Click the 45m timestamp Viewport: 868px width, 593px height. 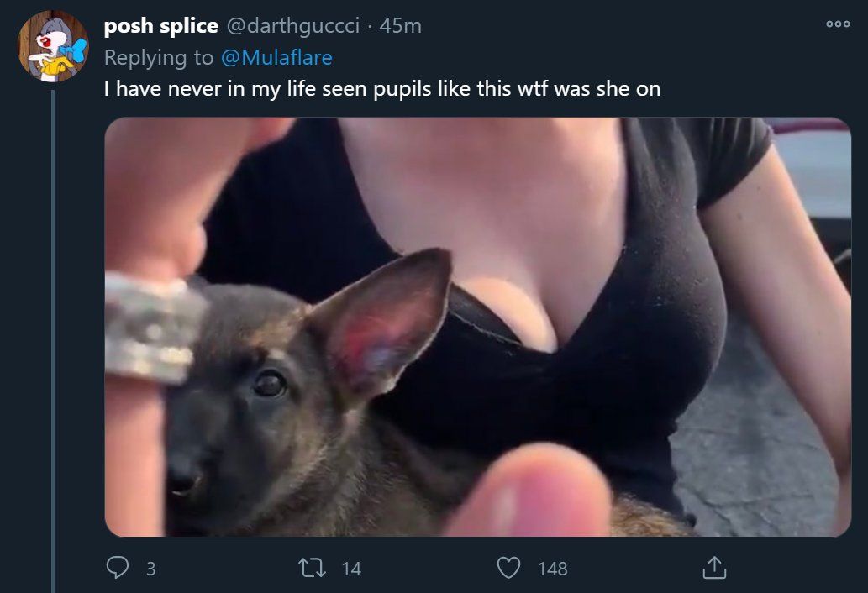[400, 25]
